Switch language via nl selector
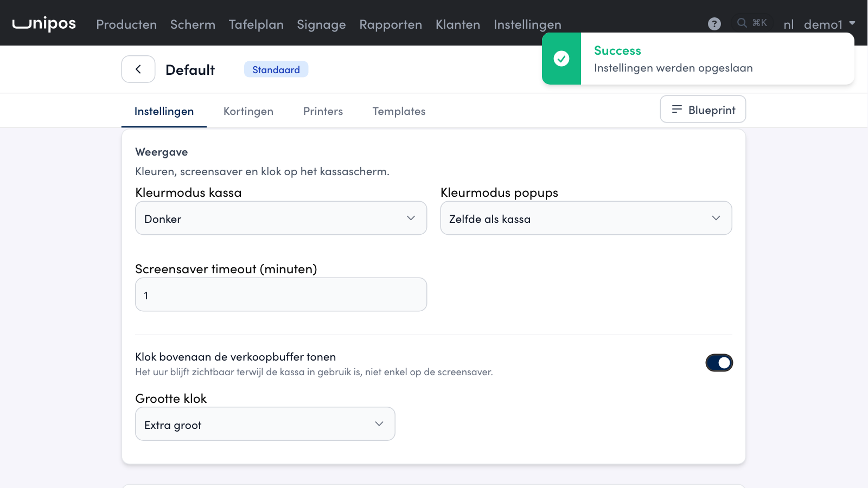The height and width of the screenshot is (488, 868). point(789,24)
